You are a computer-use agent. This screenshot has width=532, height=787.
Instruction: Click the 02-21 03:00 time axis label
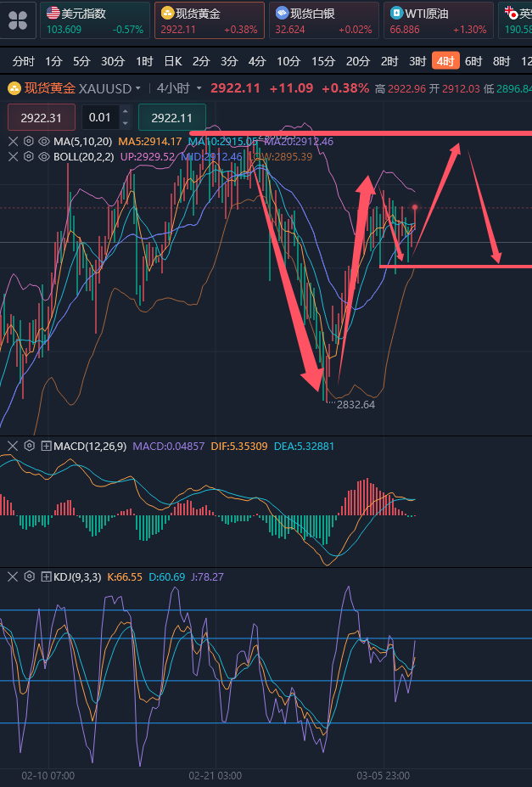pyautogui.click(x=216, y=776)
